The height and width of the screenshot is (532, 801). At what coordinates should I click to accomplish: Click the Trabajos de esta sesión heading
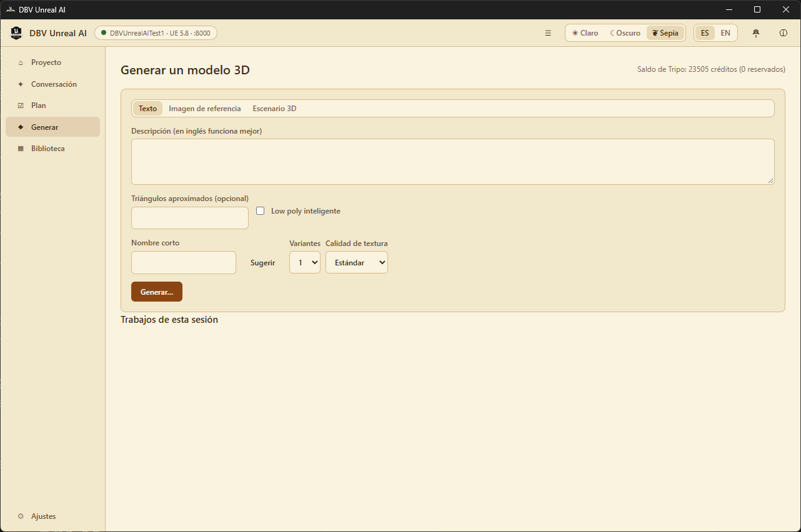click(x=169, y=320)
